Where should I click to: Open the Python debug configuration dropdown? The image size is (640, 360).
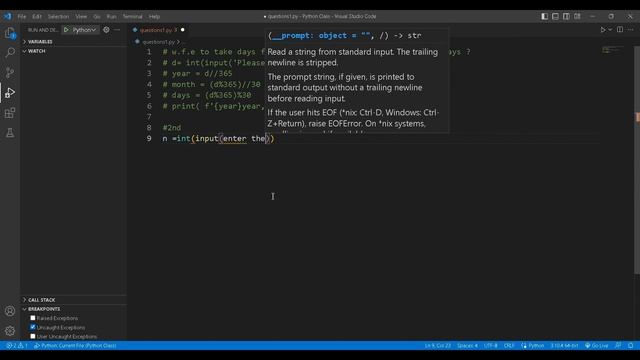[x=84, y=30]
